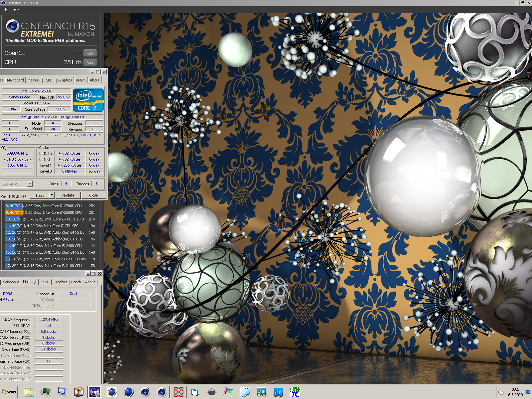The height and width of the screenshot is (399, 532).
Task: Click the FSB:DRAM 1:8 ratio value
Action: (49, 326)
